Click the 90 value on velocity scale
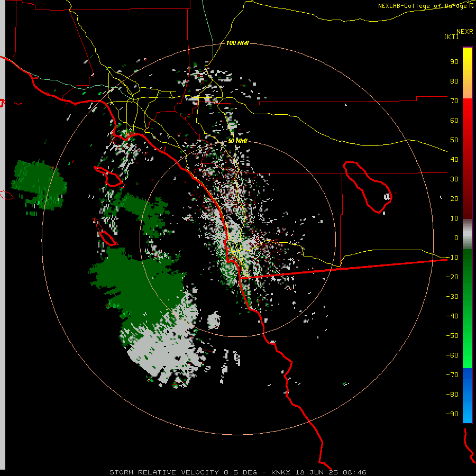This screenshot has height=476, width=476. (x=454, y=62)
